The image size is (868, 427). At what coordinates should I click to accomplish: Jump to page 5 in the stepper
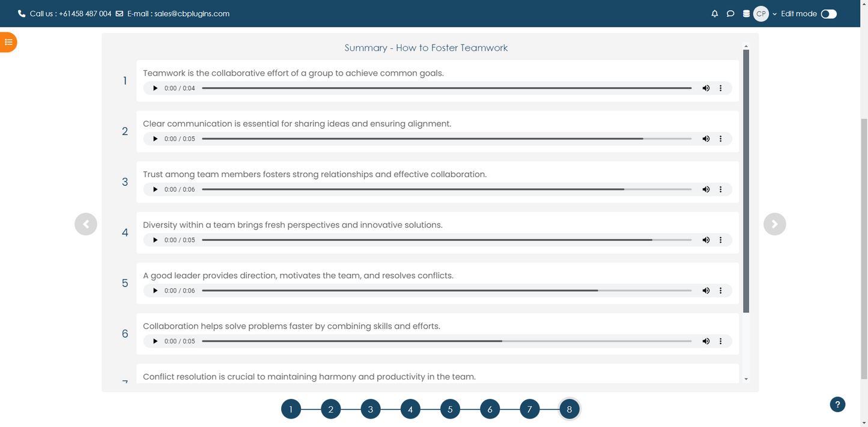point(450,410)
